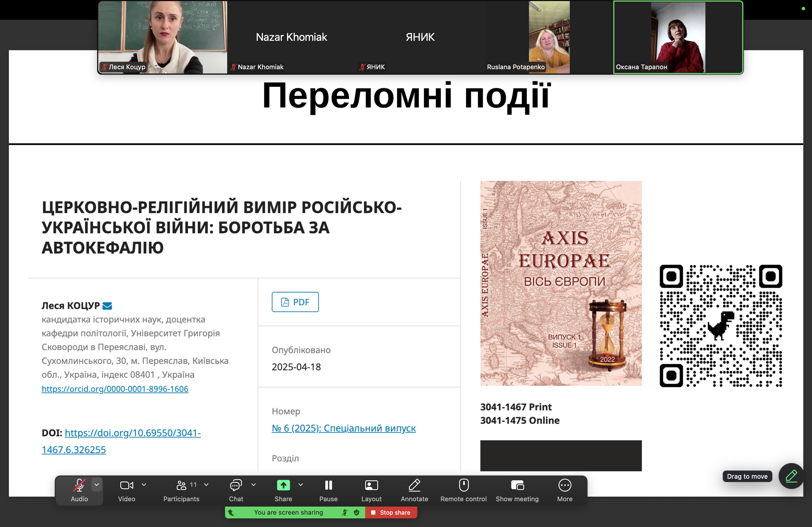
Task: Open the Participants panel
Action: (x=181, y=485)
